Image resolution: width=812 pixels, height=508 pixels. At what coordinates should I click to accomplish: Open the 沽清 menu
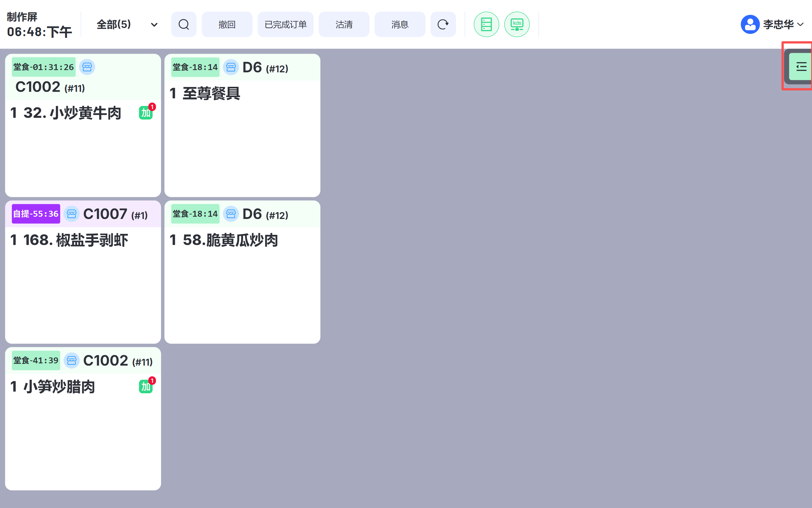point(344,25)
